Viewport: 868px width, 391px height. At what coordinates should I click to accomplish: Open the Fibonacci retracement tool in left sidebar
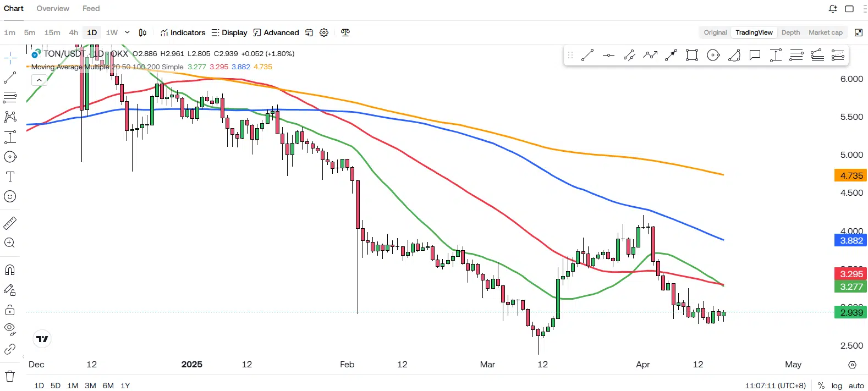coord(10,98)
